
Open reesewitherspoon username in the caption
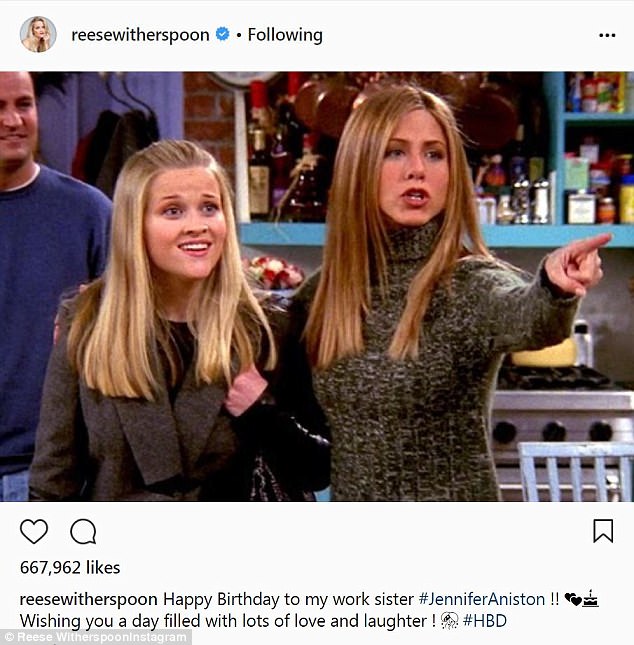(89, 599)
